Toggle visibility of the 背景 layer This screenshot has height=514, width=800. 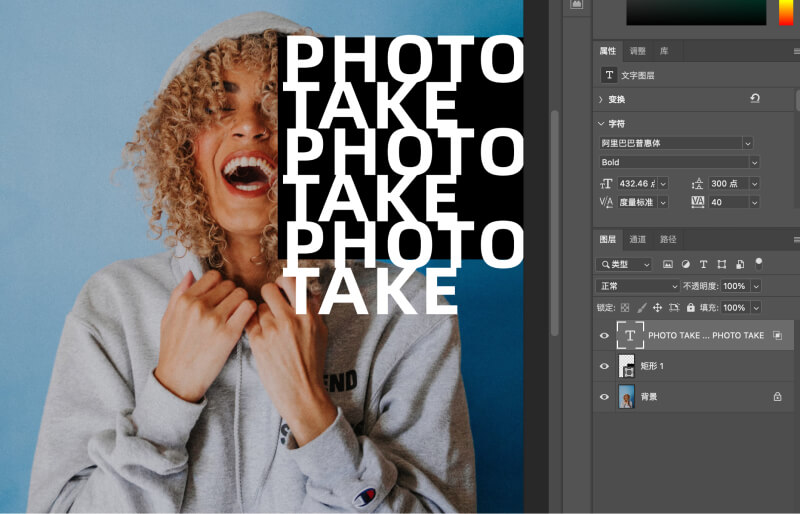(603, 397)
